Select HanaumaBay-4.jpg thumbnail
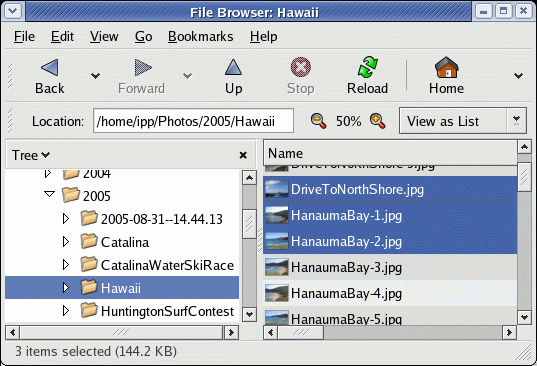 click(x=277, y=293)
